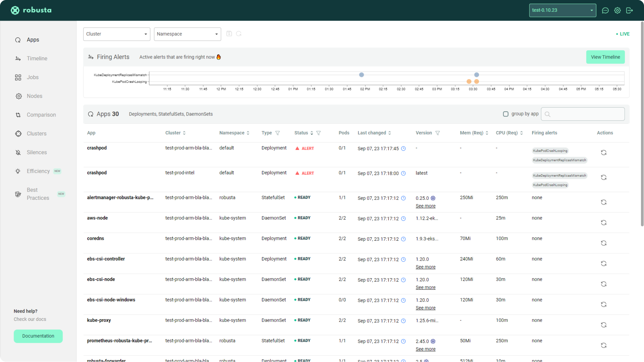Click See more under ebs-csi-controller version
The height and width of the screenshot is (362, 644).
coord(425,267)
